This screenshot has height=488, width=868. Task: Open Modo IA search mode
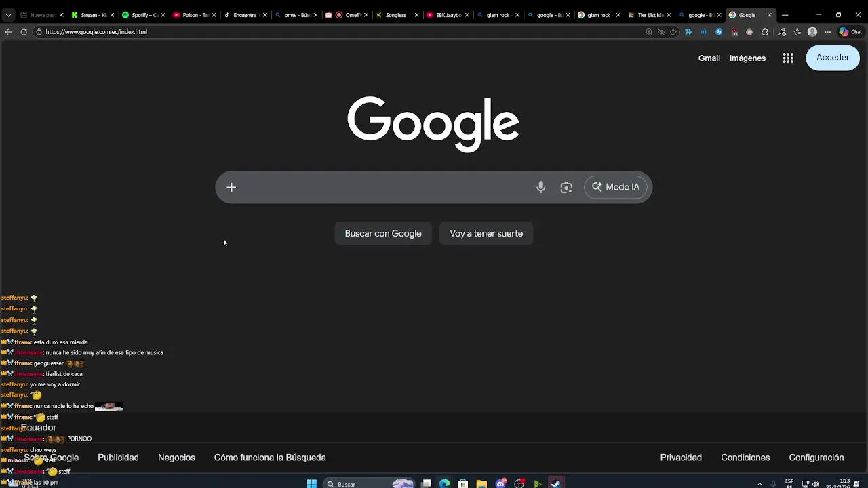click(x=616, y=188)
